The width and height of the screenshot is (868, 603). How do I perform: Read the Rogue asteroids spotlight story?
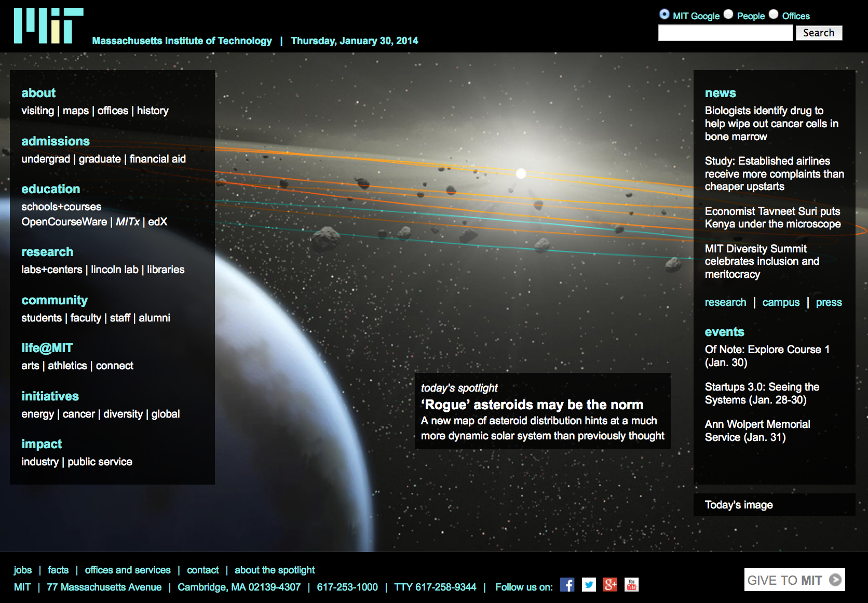(532, 405)
